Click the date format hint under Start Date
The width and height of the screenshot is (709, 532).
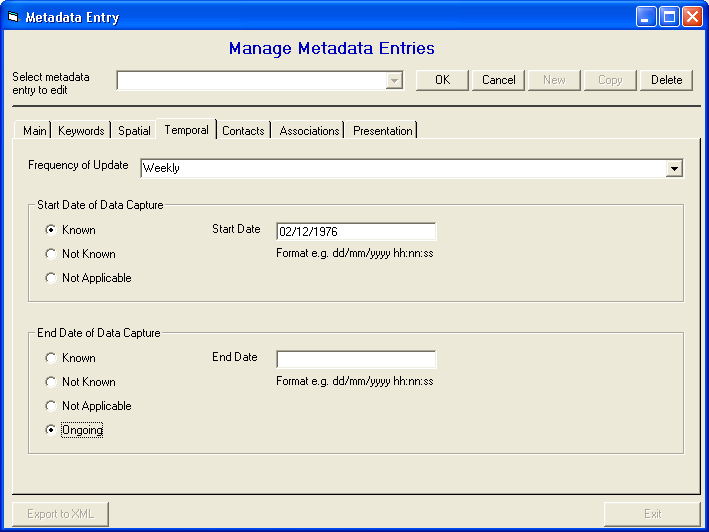pyautogui.click(x=355, y=253)
